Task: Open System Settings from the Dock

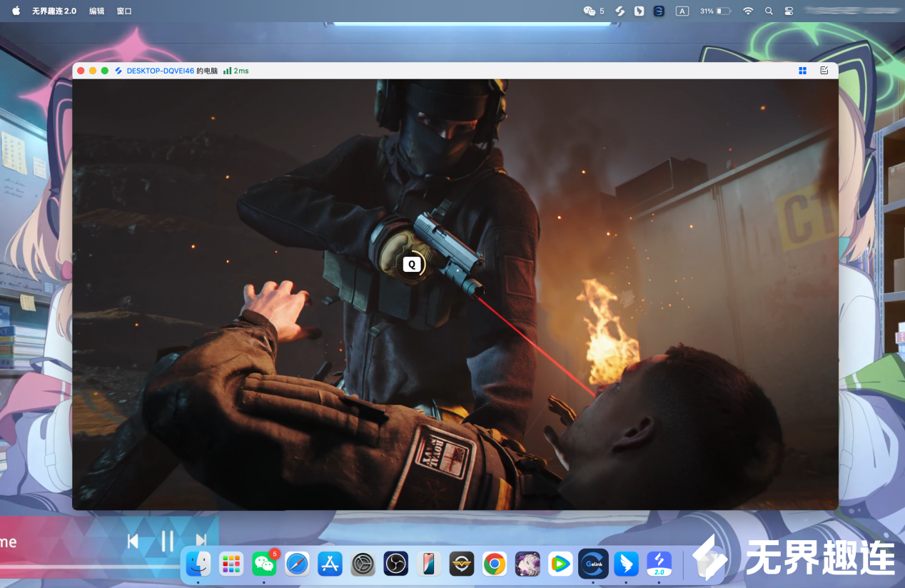Action: 363,564
